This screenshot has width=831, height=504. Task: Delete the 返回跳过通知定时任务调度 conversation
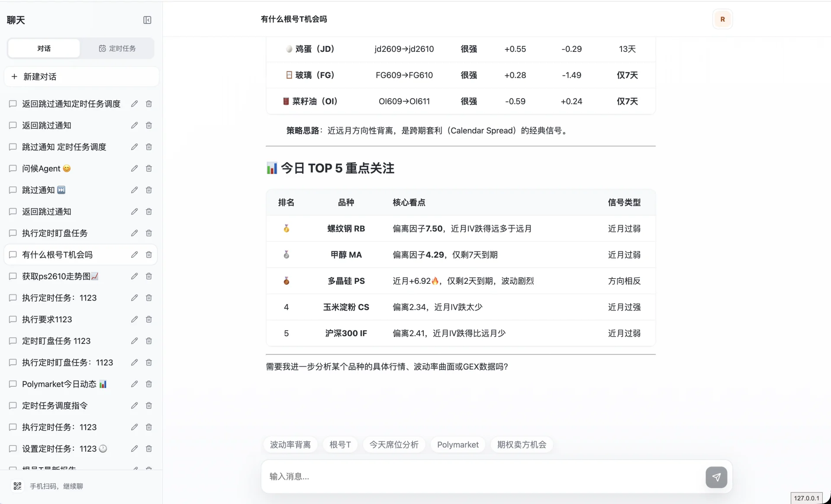[149, 104]
